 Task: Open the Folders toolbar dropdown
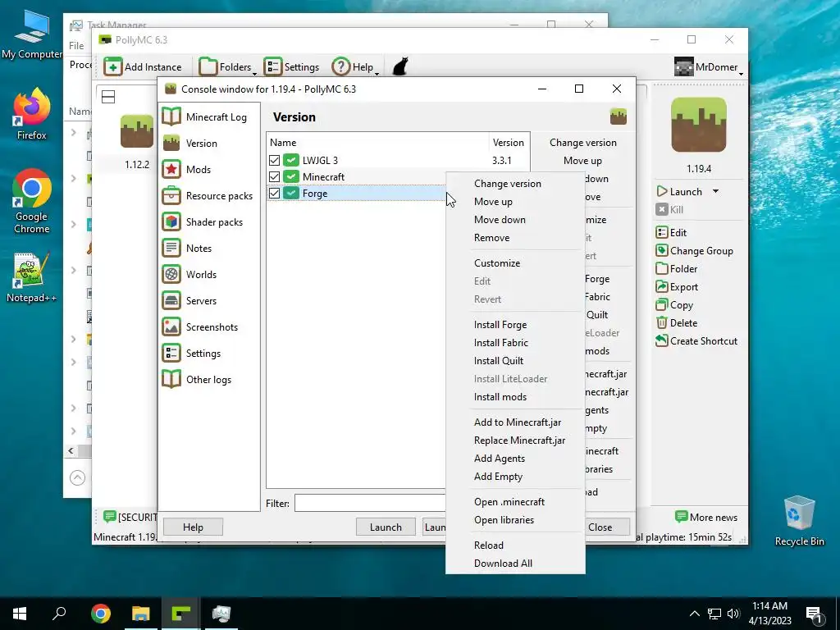[x=226, y=67]
